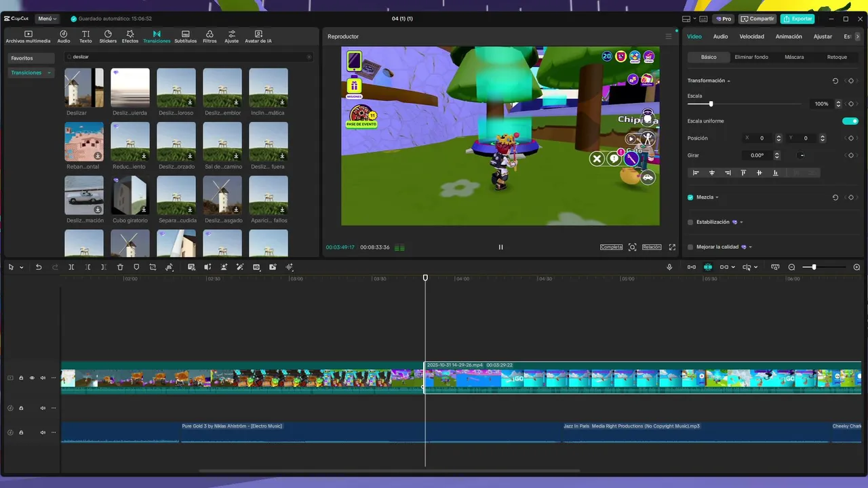Open the Filtros panel
Viewport: 868px width, 488px height.
(210, 37)
